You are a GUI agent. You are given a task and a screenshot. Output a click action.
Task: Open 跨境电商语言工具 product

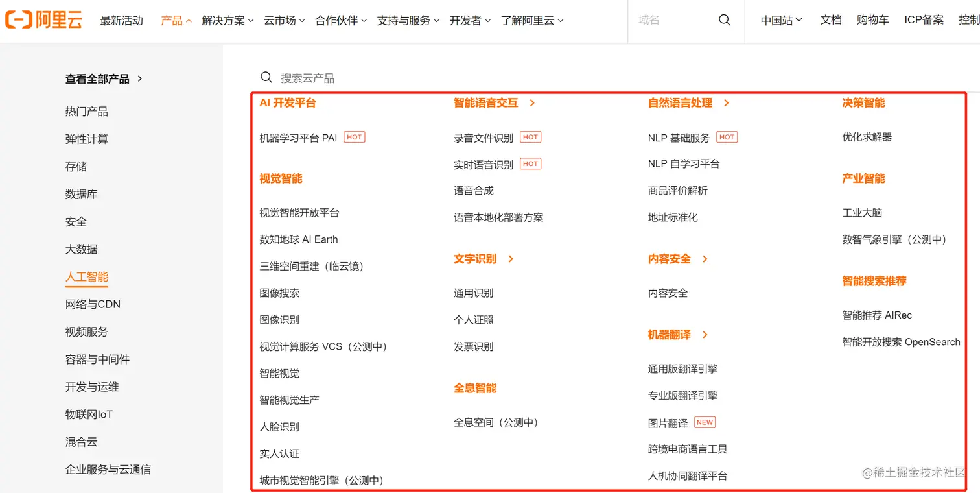click(x=688, y=449)
